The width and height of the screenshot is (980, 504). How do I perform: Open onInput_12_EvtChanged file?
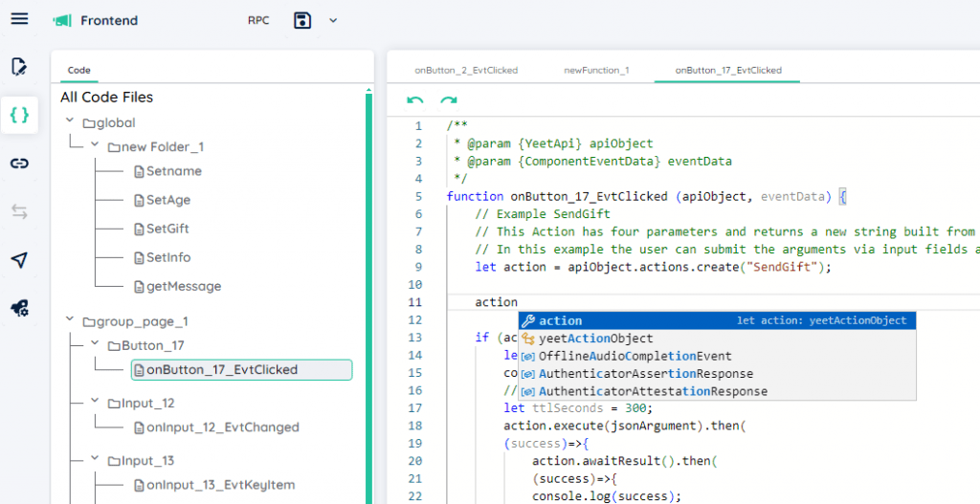click(x=222, y=427)
